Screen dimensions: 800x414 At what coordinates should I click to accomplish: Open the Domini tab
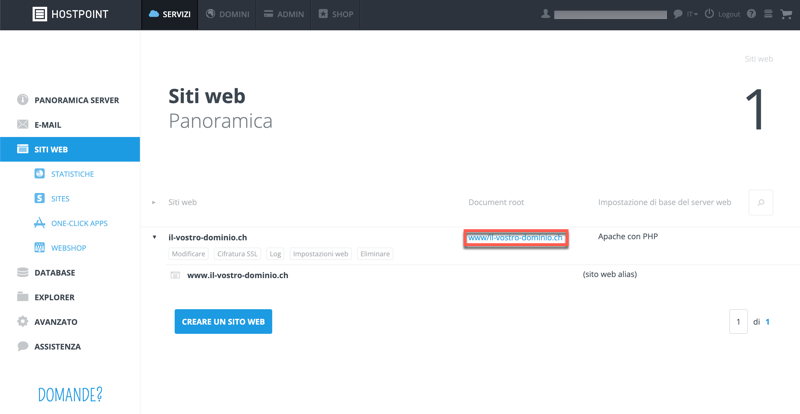pos(227,14)
